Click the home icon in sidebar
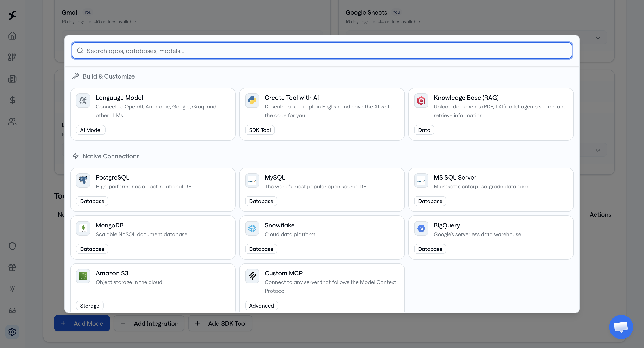644x348 pixels. click(x=12, y=36)
